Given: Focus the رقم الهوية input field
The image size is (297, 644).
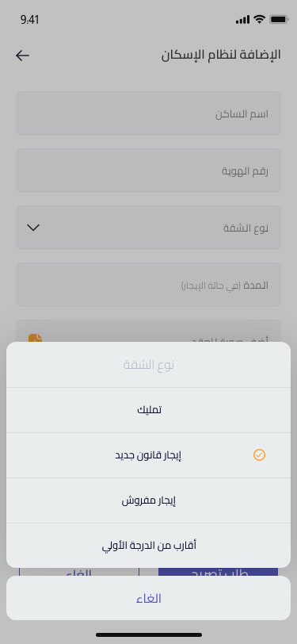Looking at the screenshot, I should 149,171.
